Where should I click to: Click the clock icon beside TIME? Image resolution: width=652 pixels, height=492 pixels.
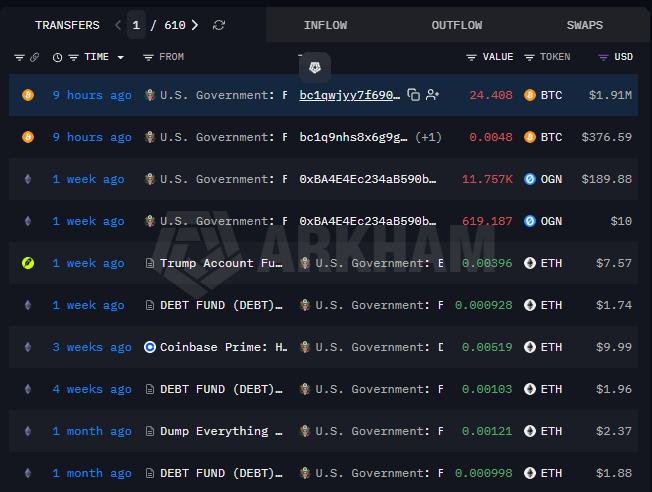(x=57, y=57)
